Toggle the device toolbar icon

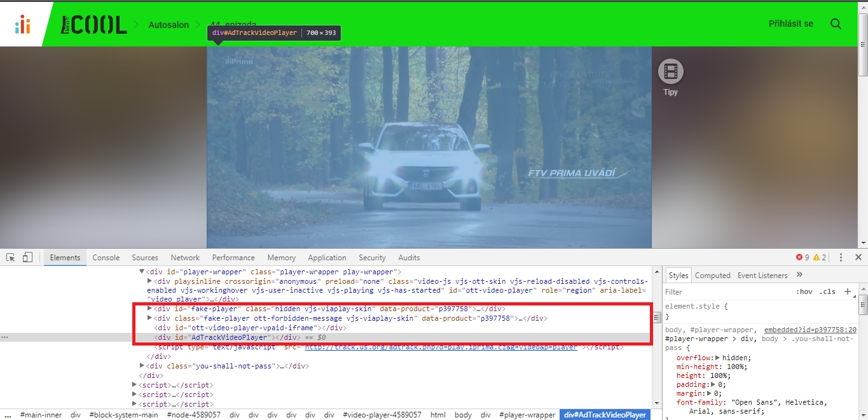27,257
